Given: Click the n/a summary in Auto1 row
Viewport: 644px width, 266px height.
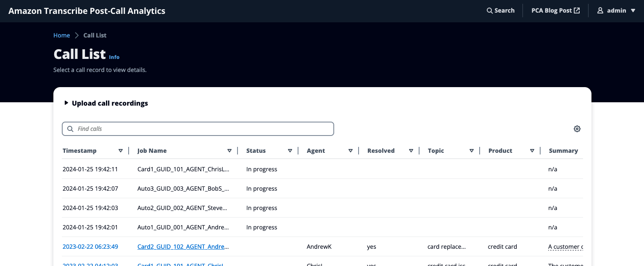Looking at the screenshot, I should 553,227.
